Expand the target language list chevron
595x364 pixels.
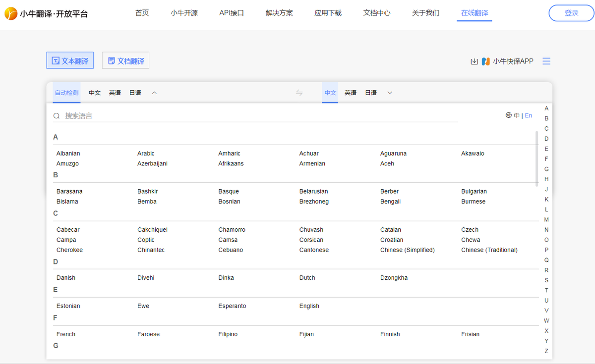(x=390, y=93)
